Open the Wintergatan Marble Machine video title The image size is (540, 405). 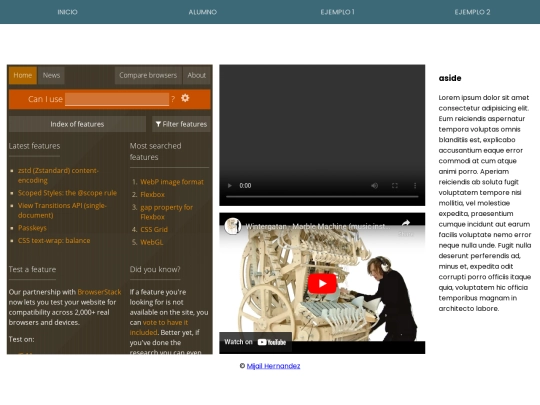coord(318,227)
